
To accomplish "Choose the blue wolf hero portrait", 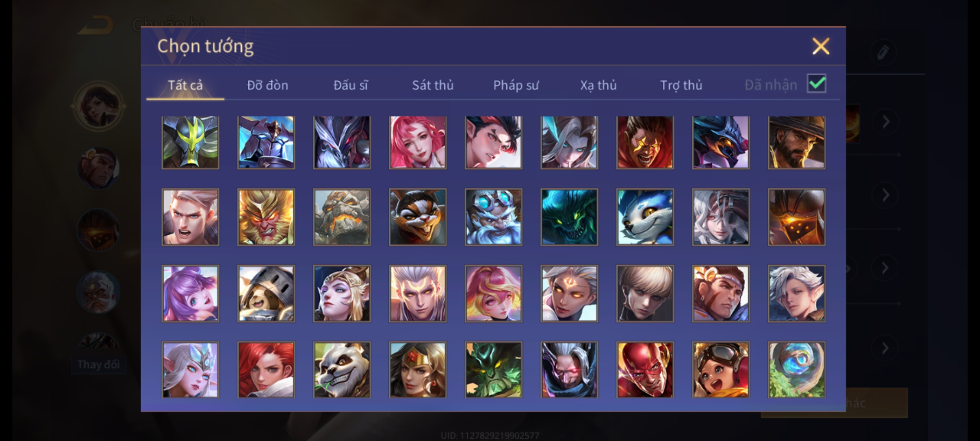I will (x=645, y=217).
